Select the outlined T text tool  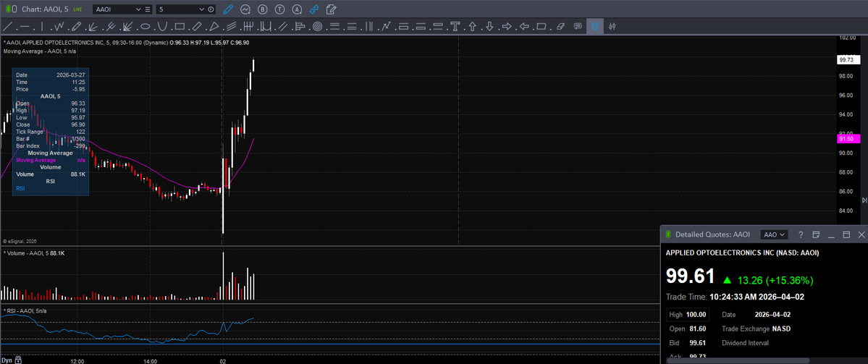point(455,27)
